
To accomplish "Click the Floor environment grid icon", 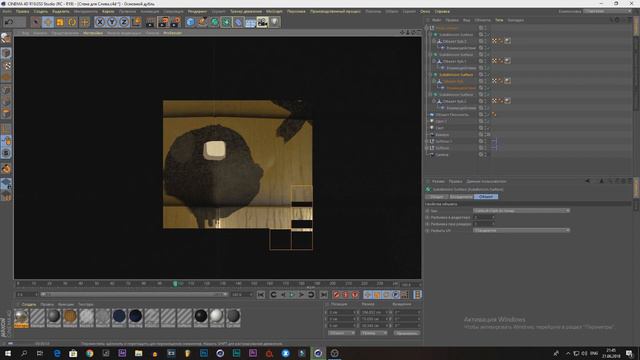I will pyautogui.click(x=250, y=22).
